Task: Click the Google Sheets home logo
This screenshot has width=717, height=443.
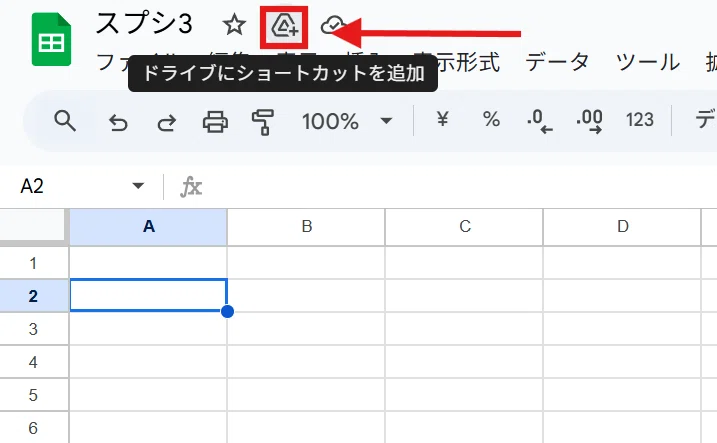Action: (x=51, y=40)
